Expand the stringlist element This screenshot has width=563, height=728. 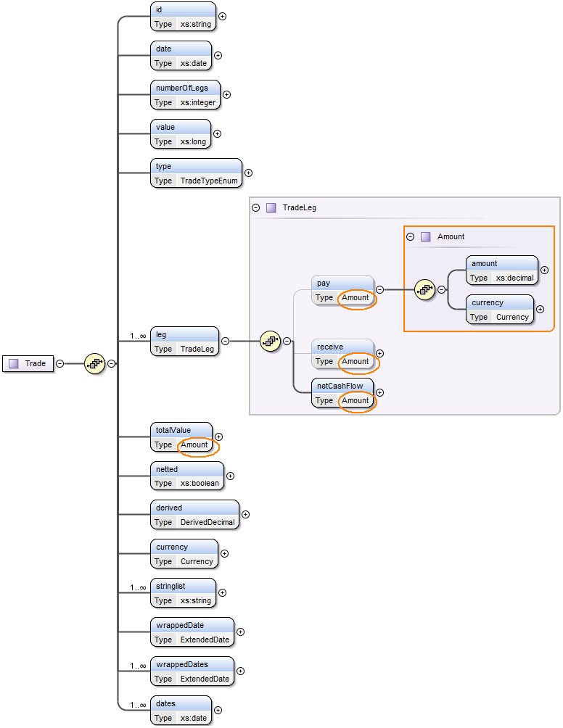[x=223, y=593]
